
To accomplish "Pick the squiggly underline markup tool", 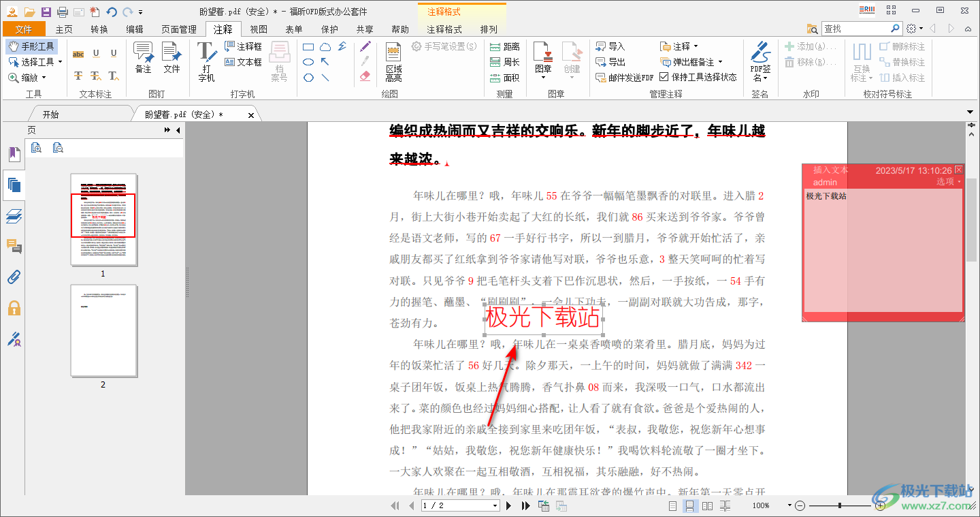I will tap(96, 54).
